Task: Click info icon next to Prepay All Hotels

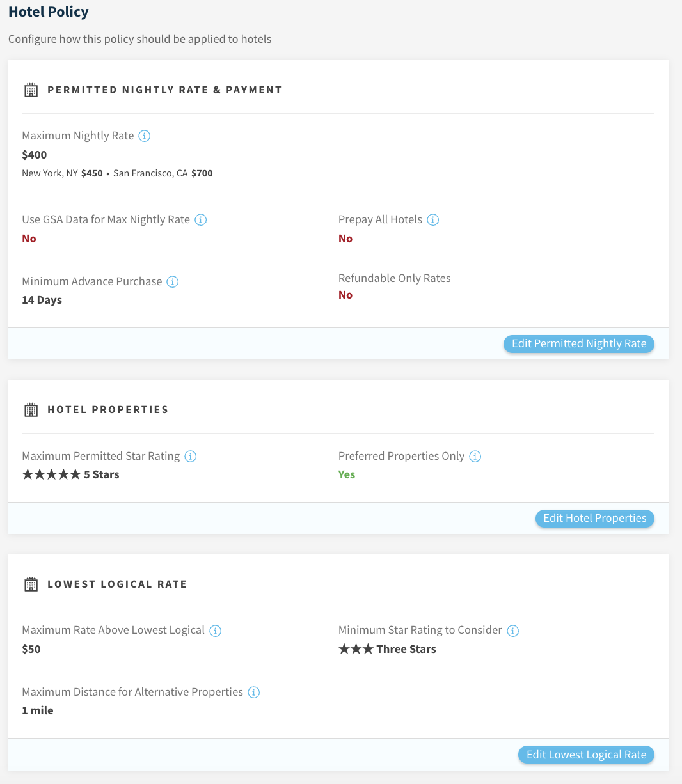Action: [x=433, y=219]
